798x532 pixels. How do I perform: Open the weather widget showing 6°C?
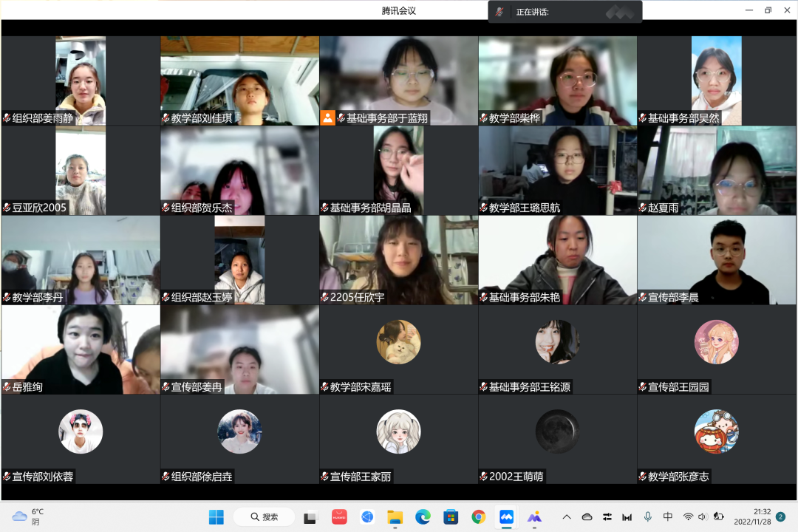[x=28, y=516]
